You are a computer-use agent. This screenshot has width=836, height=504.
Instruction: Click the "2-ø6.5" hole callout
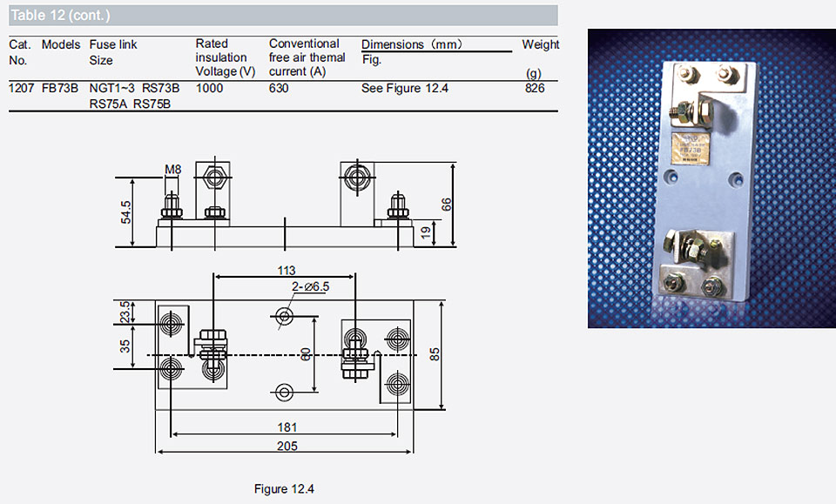coord(310,286)
